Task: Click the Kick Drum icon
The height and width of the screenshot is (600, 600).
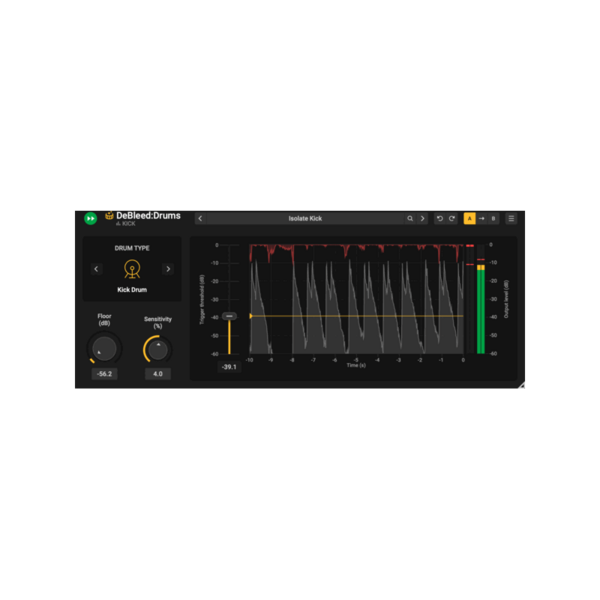Action: pos(132,269)
